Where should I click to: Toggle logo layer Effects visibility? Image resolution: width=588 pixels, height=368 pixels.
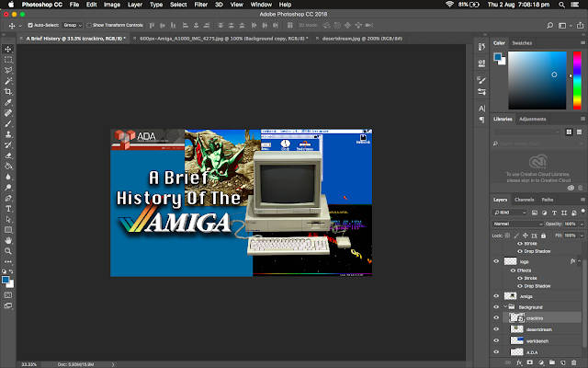tap(513, 270)
